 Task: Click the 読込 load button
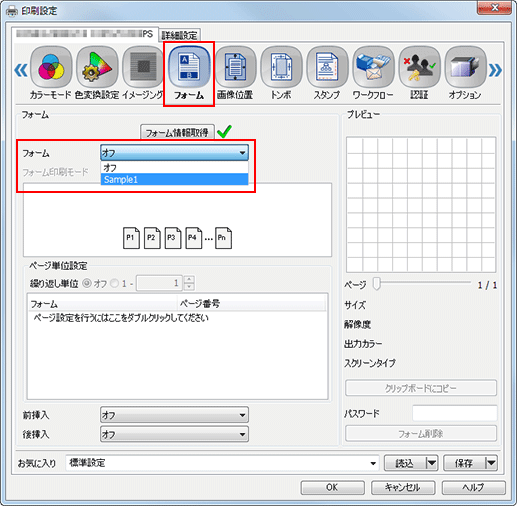(405, 463)
